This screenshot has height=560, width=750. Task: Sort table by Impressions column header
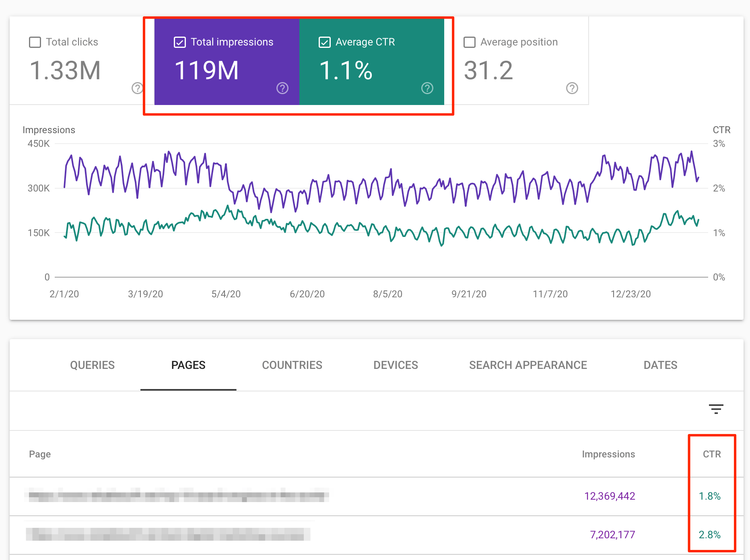(x=608, y=454)
